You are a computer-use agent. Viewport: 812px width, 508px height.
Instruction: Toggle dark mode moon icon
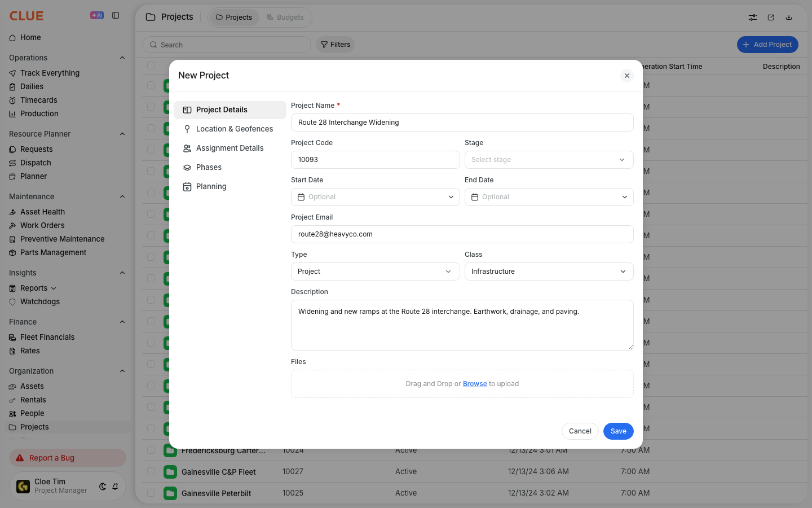point(103,486)
